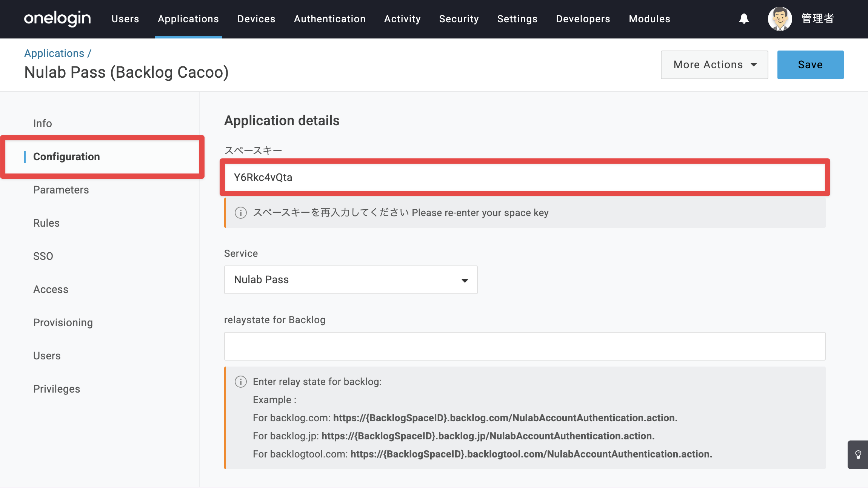Screen dimensions: 868x488
Task: Open the Users menu in top navigation
Action: [125, 19]
